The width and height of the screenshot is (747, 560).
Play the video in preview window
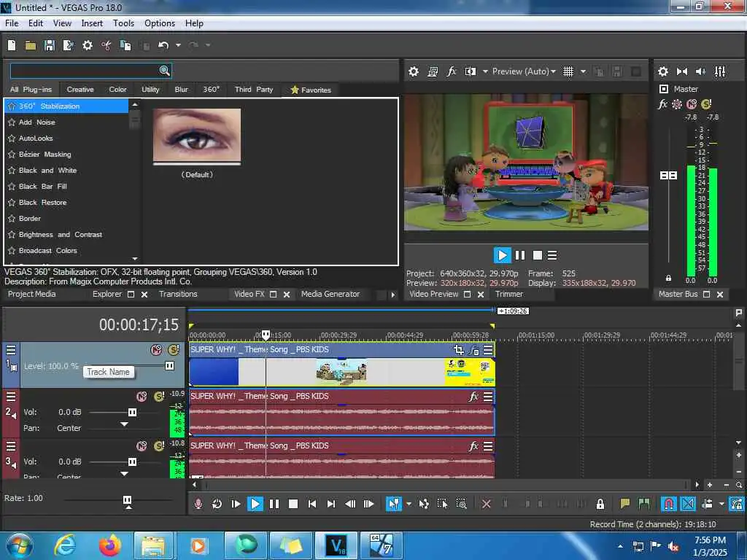coord(502,255)
